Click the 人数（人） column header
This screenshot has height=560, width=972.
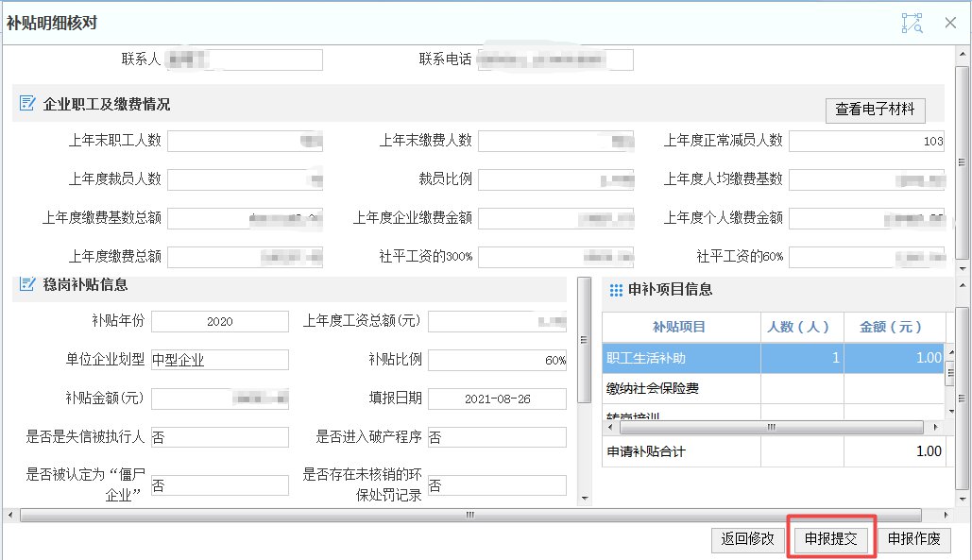[801, 327]
